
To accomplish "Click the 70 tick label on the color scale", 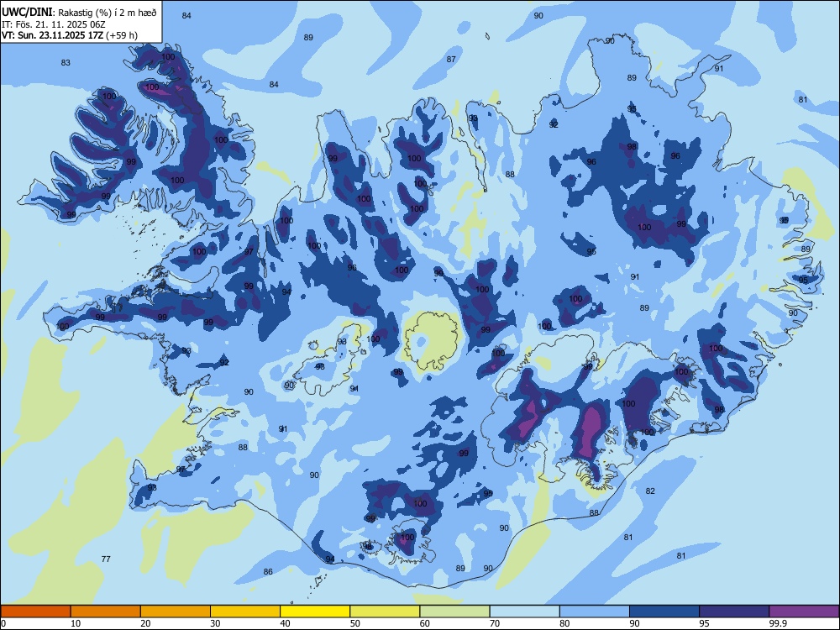I will coord(495,623).
